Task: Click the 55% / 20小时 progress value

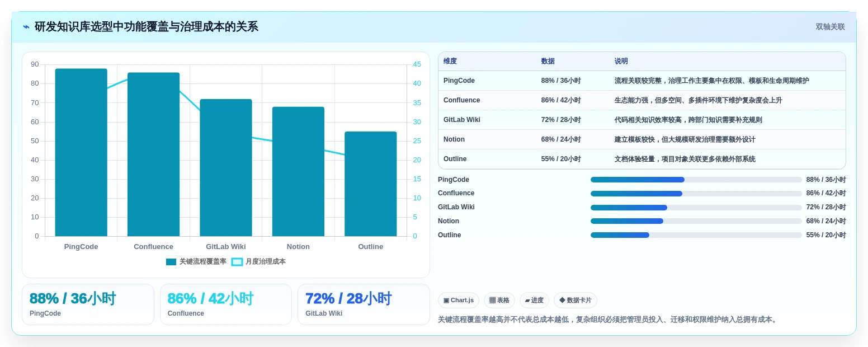Action: coord(826,235)
